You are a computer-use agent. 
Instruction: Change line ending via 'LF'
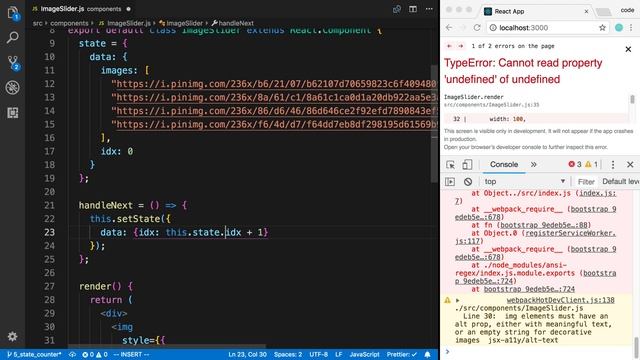tap(339, 355)
